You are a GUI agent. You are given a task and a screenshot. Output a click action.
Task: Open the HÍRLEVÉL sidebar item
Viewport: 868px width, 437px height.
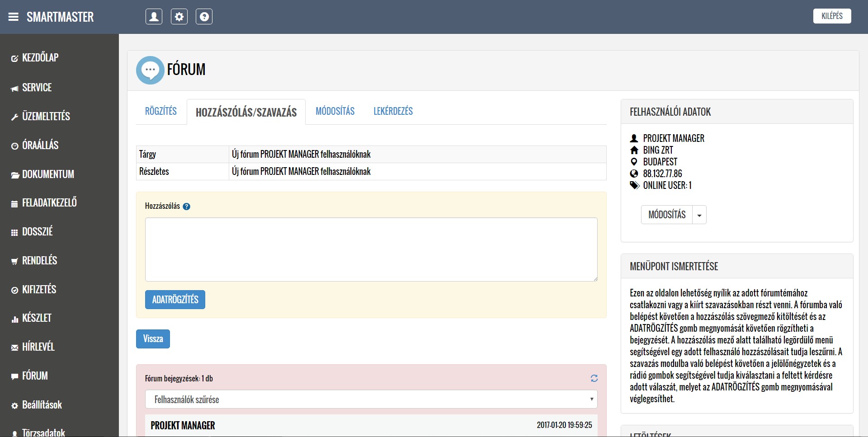coord(38,347)
